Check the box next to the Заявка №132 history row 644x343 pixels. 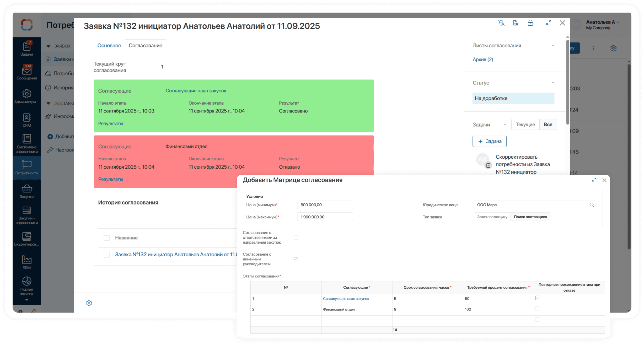coord(106,254)
